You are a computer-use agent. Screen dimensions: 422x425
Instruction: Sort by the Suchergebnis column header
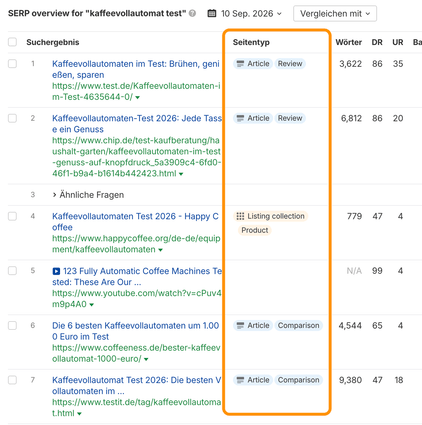click(x=53, y=42)
